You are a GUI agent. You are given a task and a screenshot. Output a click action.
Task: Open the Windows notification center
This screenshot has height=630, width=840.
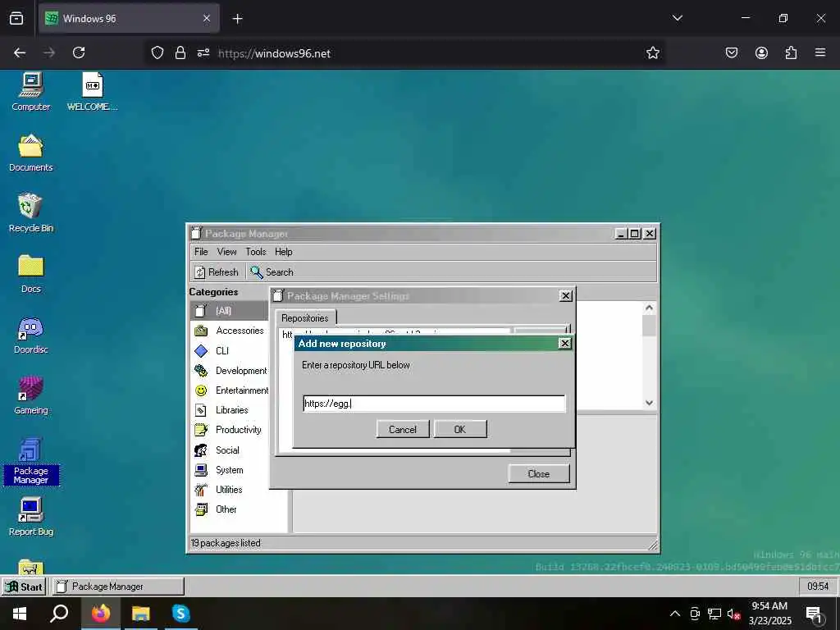point(815,614)
